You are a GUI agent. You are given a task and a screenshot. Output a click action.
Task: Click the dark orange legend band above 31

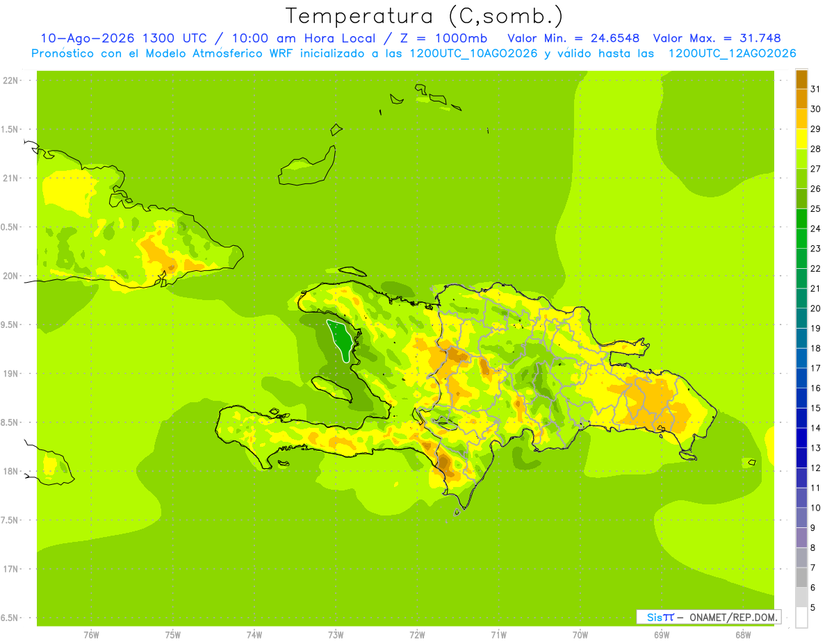[x=801, y=79]
